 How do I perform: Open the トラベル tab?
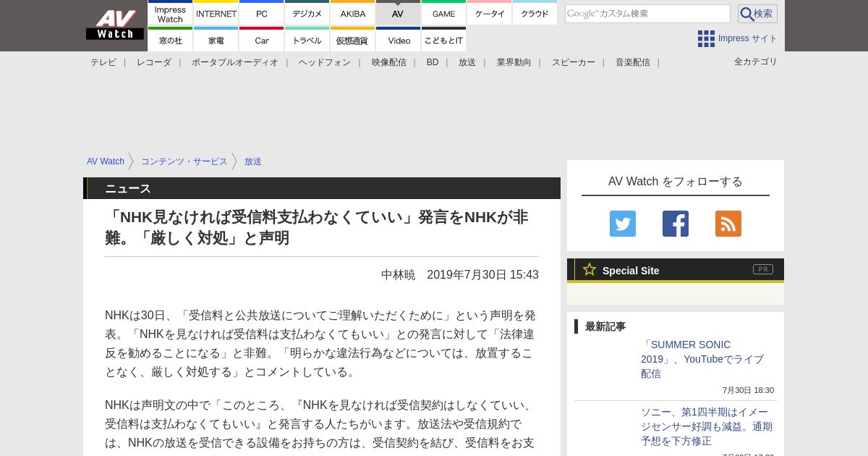pos(307,40)
